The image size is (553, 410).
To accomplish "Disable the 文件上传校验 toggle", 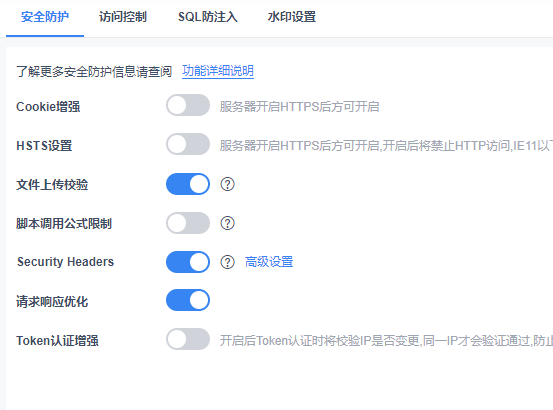I will [188, 184].
